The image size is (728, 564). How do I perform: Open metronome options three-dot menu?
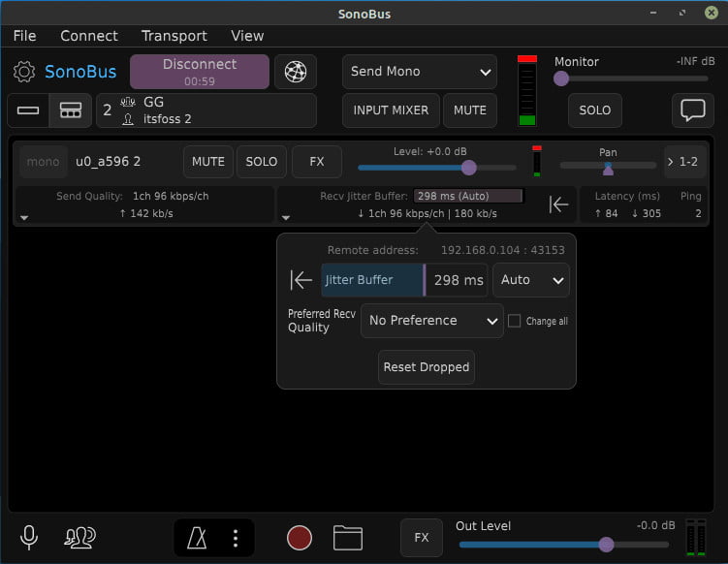pyautogui.click(x=236, y=538)
